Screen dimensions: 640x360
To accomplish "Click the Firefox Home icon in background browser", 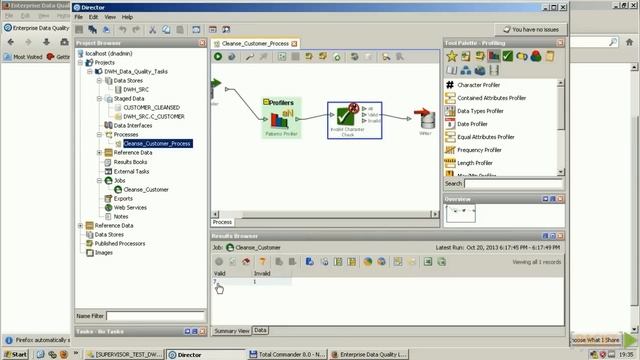I will pos(629,42).
